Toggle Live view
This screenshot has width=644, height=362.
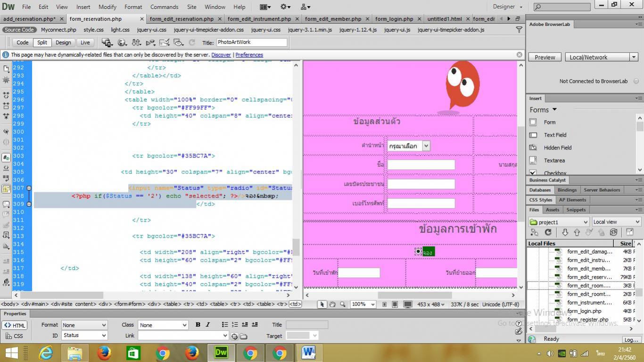pos(85,42)
